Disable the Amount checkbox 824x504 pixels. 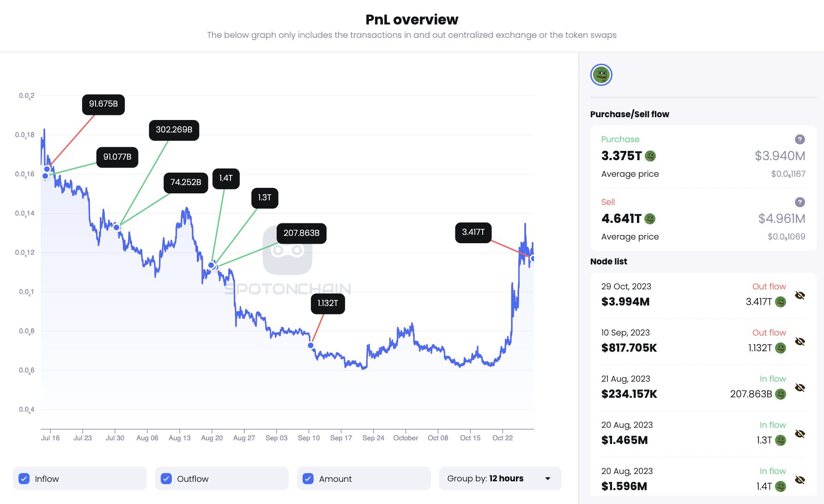tap(308, 479)
